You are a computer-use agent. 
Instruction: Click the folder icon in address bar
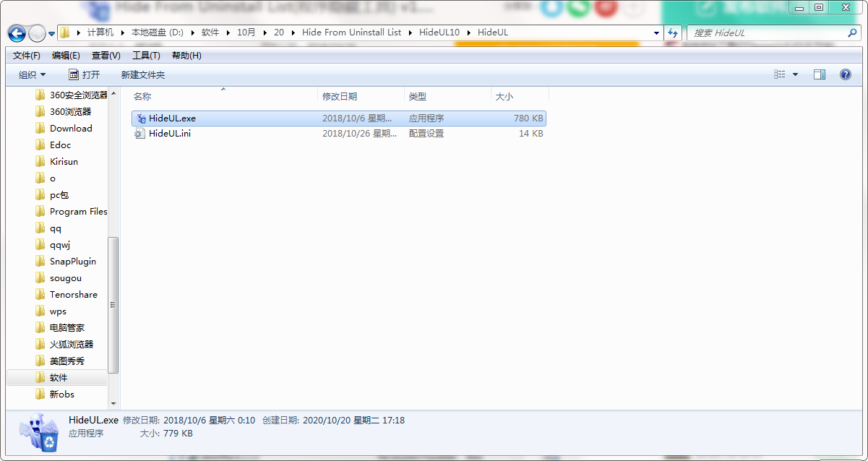click(x=65, y=33)
